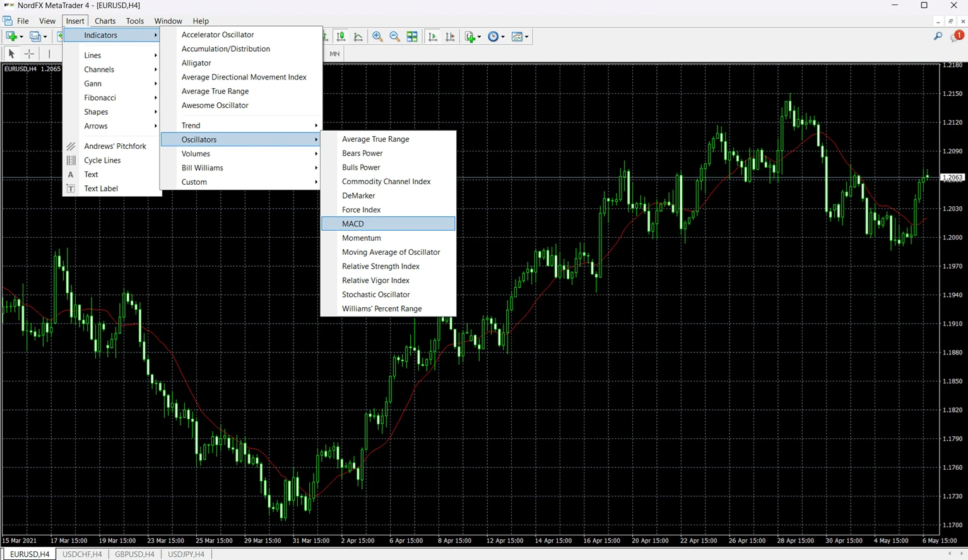Select Bears Power oscillator
Image resolution: width=968 pixels, height=560 pixels.
click(388, 153)
